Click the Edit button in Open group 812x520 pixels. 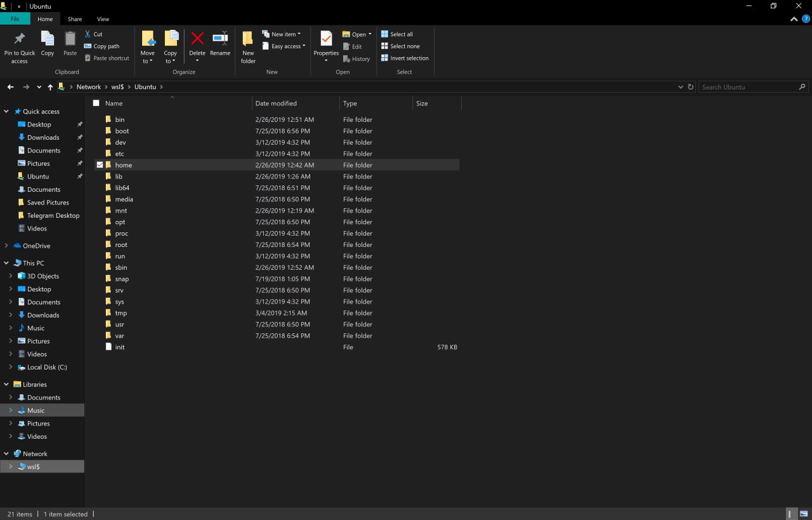tap(352, 47)
